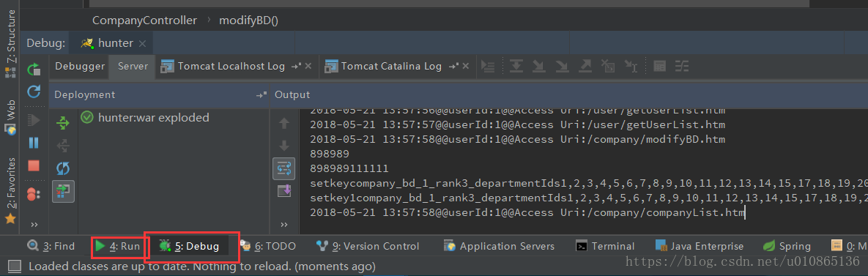Expand hidden items beside the Output gutter
Image resolution: width=868 pixels, height=276 pixels.
coord(284,224)
